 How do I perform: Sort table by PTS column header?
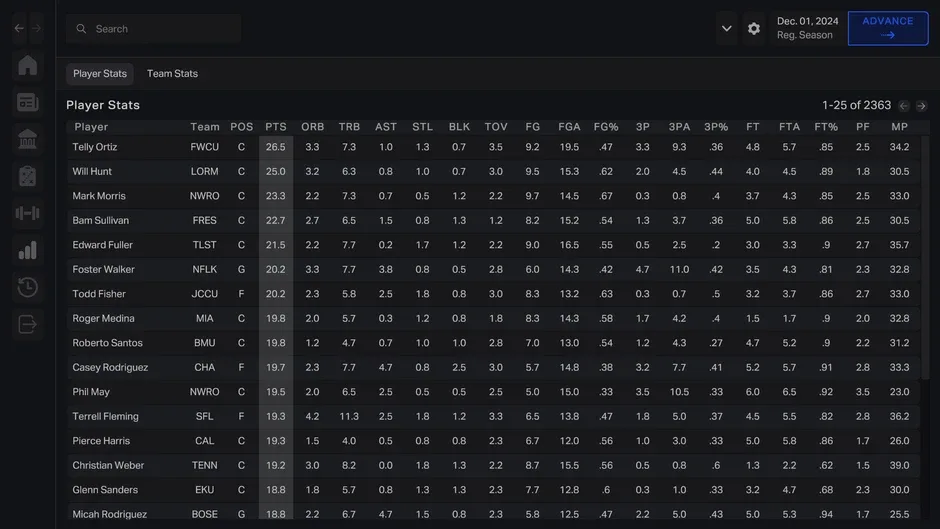276,127
